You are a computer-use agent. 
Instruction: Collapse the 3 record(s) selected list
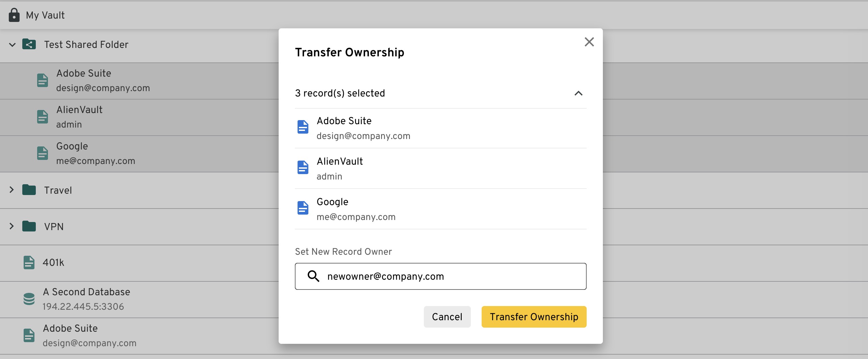click(x=578, y=93)
